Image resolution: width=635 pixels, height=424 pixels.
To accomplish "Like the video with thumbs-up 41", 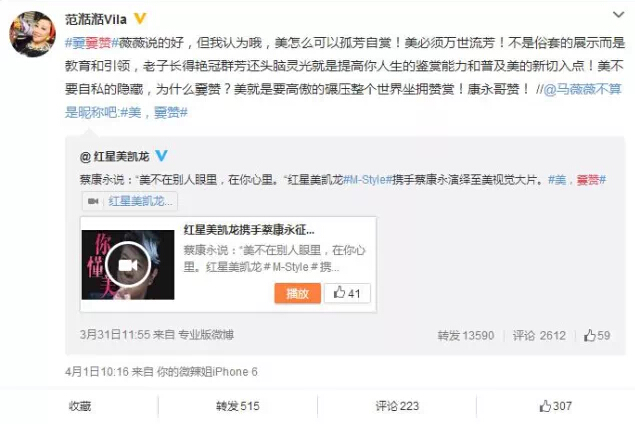I will 347,293.
